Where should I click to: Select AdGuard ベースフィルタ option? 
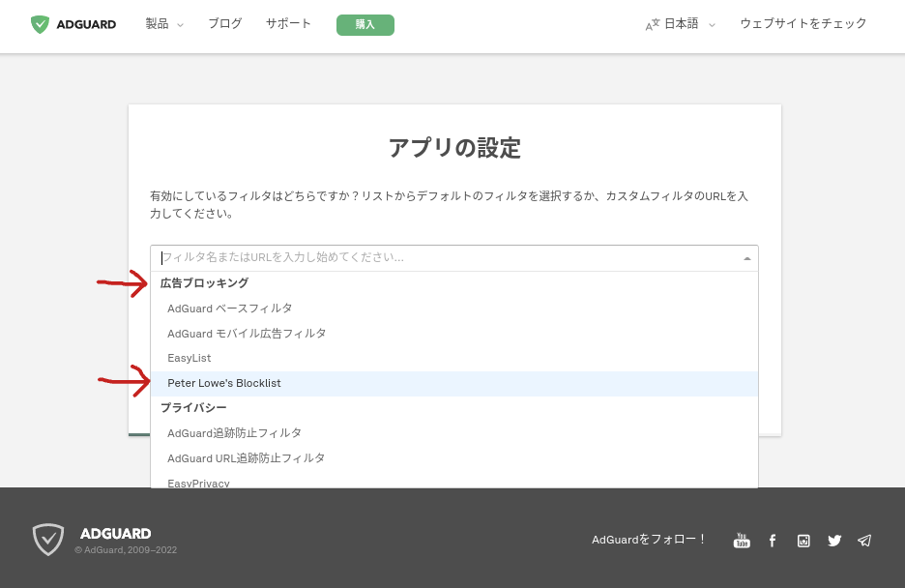[x=454, y=309]
